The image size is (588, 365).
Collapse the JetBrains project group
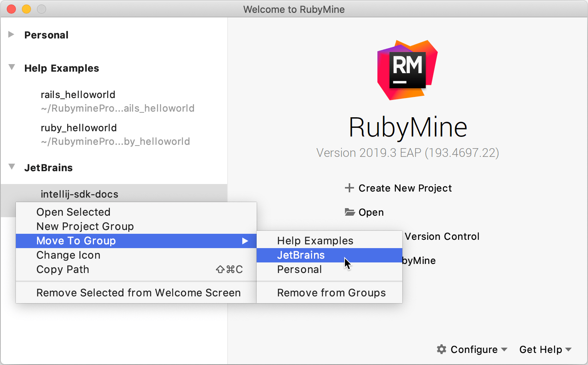point(12,167)
